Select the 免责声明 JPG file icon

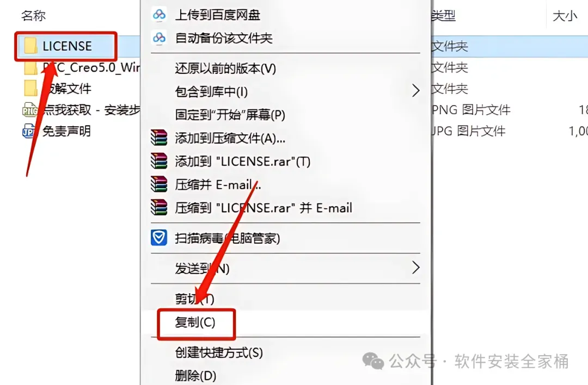point(29,131)
